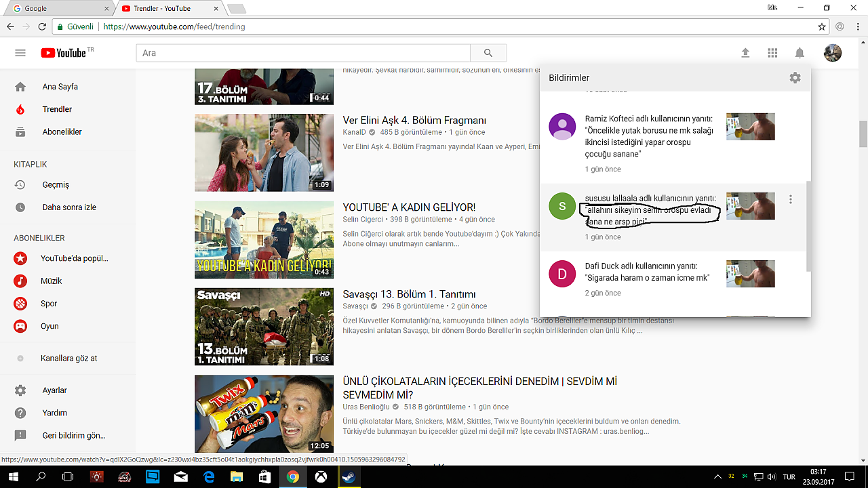Select the Trendler - YouTube tab
This screenshot has height=488, width=868.
tap(168, 8)
